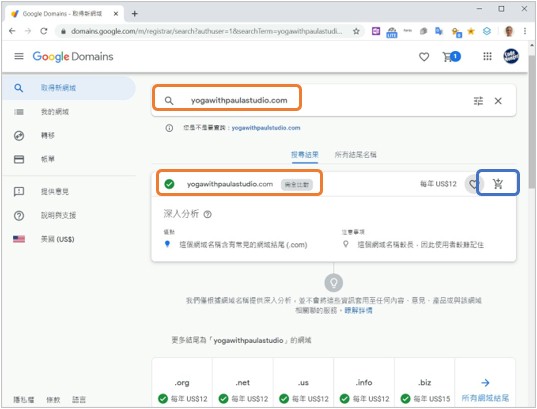
Task: Add yogawithpaulastudio.com to cart
Action: point(498,184)
